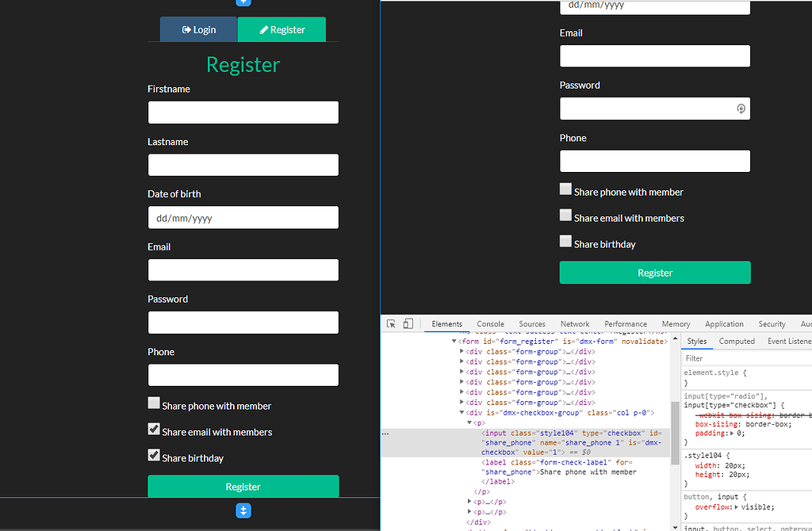The image size is (812, 531).
Task: Expand the form_register node in Elements panel
Action: pos(454,341)
